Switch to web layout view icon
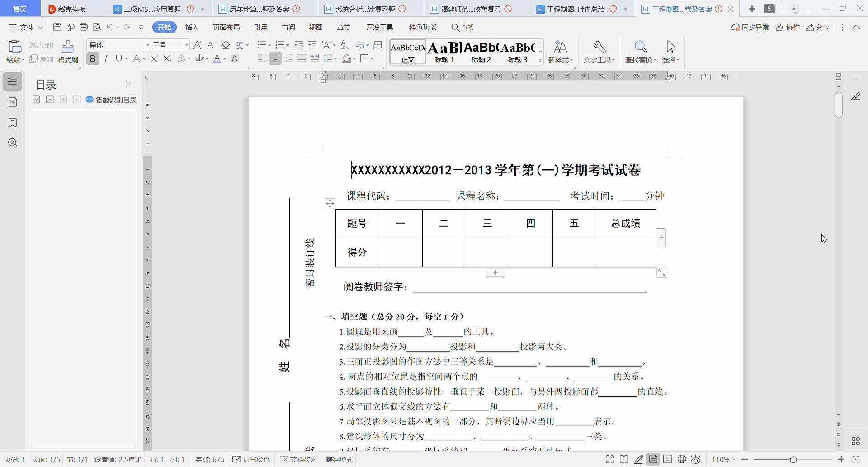This screenshot has height=467, width=868. click(682, 459)
